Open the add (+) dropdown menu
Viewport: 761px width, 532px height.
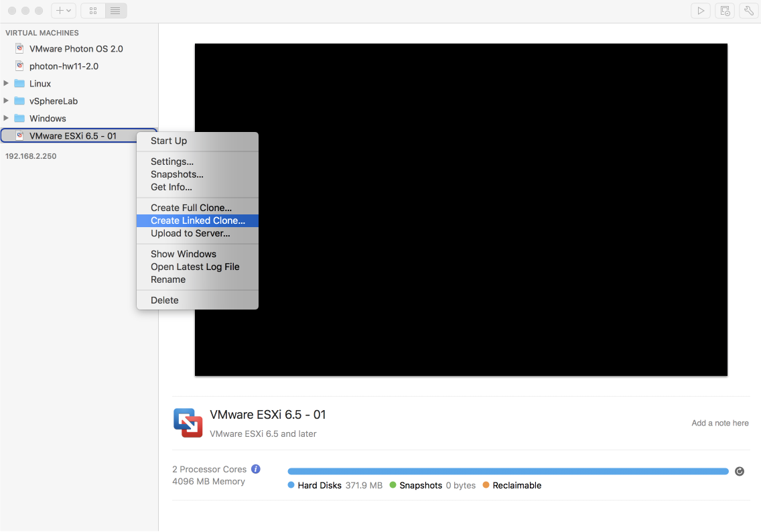[x=64, y=11]
